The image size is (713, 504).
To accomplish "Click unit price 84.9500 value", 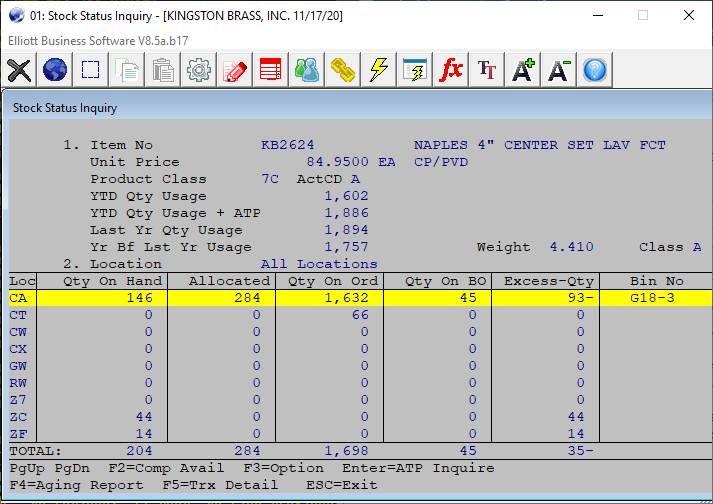I will [x=337, y=162].
